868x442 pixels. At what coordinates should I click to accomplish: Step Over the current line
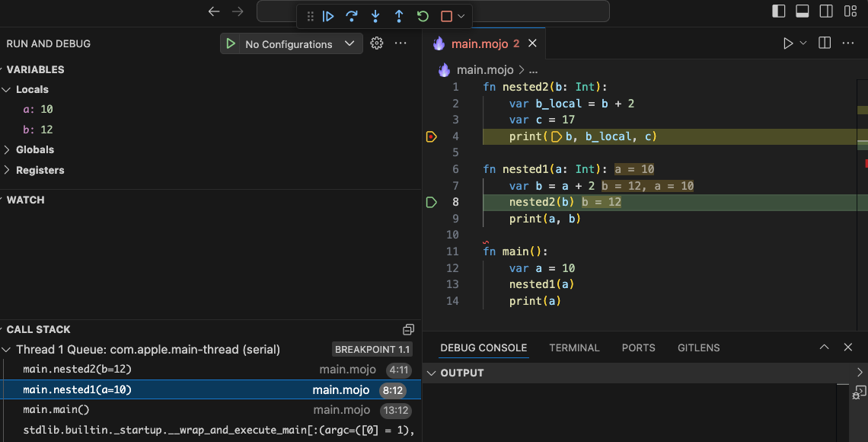pos(351,16)
